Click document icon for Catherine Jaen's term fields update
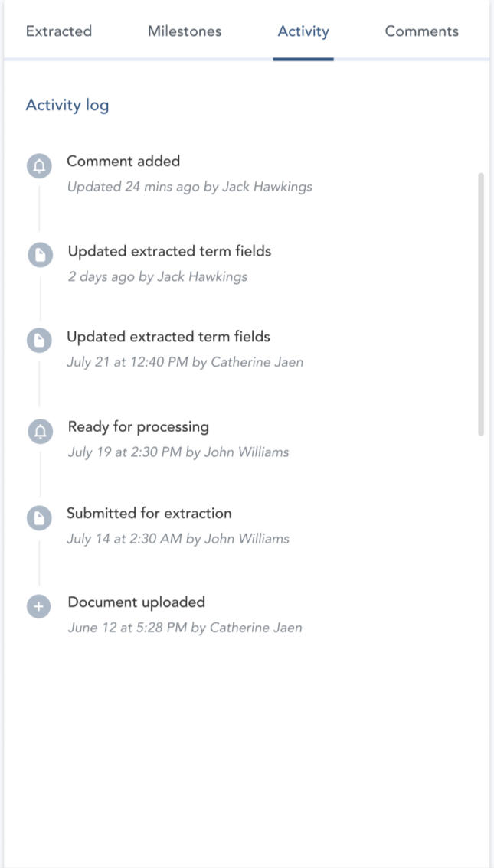494x868 pixels. pyautogui.click(x=40, y=341)
